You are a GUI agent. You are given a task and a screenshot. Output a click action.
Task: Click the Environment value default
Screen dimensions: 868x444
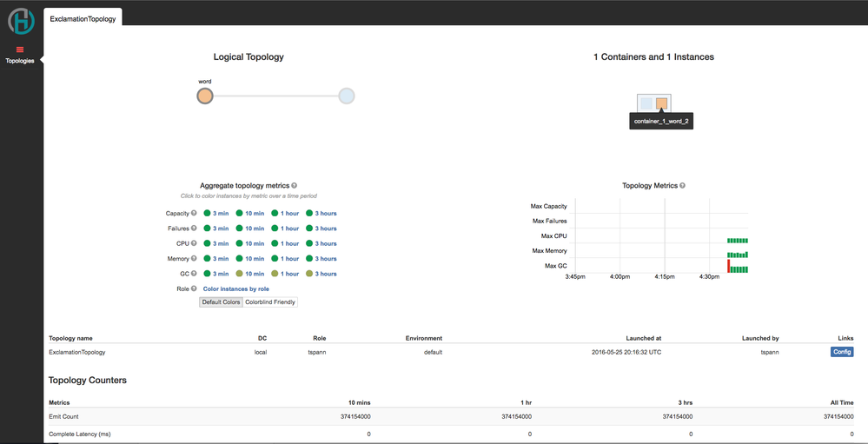433,352
